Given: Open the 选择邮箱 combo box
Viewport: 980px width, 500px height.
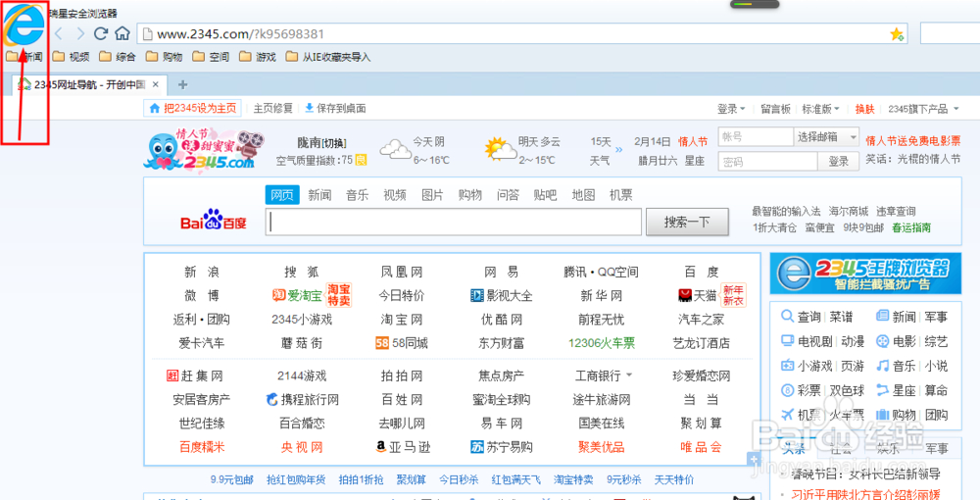Looking at the screenshot, I should (x=827, y=137).
